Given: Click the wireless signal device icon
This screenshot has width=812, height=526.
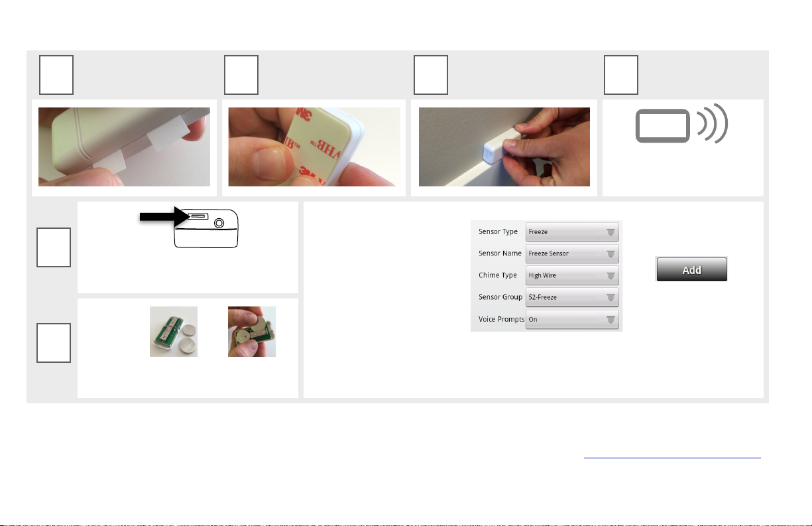Looking at the screenshot, I should click(682, 126).
